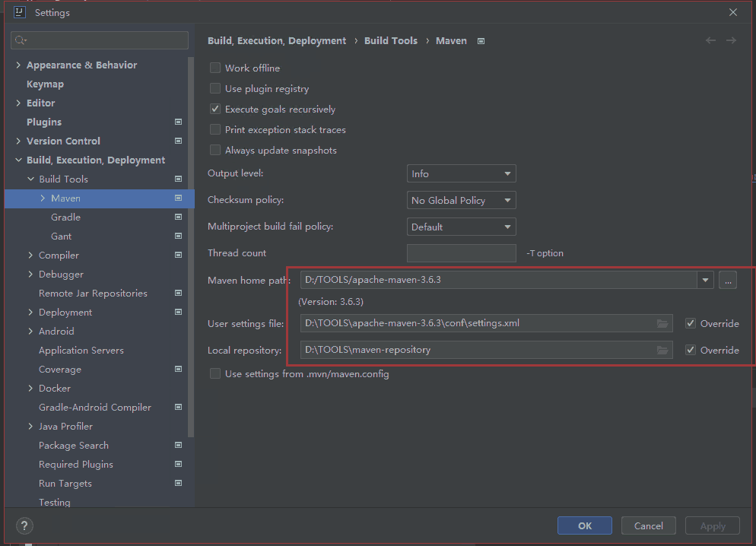Click project-scope icon on Compiler row
The image size is (756, 546).
coord(179,255)
